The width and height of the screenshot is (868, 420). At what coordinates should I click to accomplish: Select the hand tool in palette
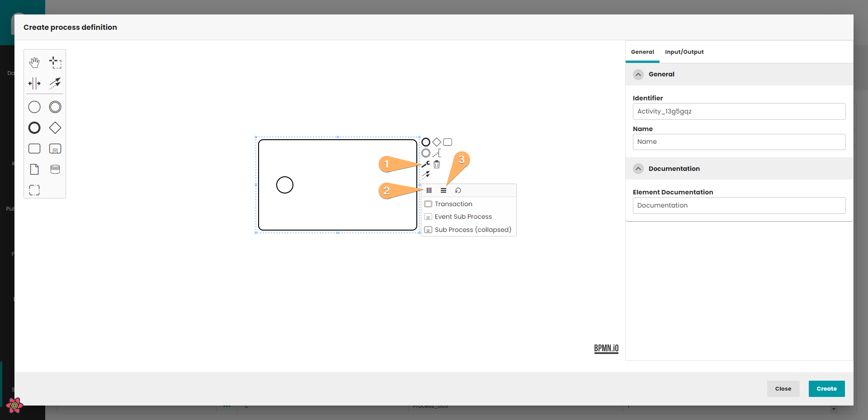point(34,62)
